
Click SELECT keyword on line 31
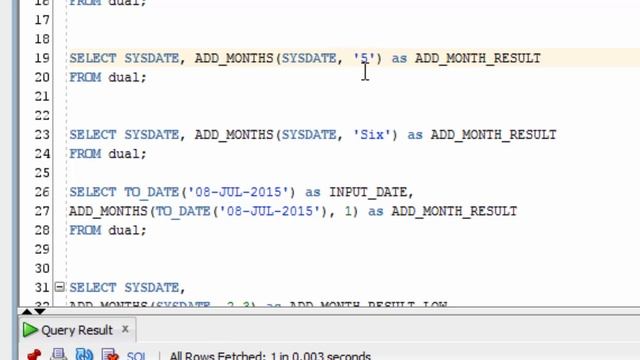click(93, 288)
